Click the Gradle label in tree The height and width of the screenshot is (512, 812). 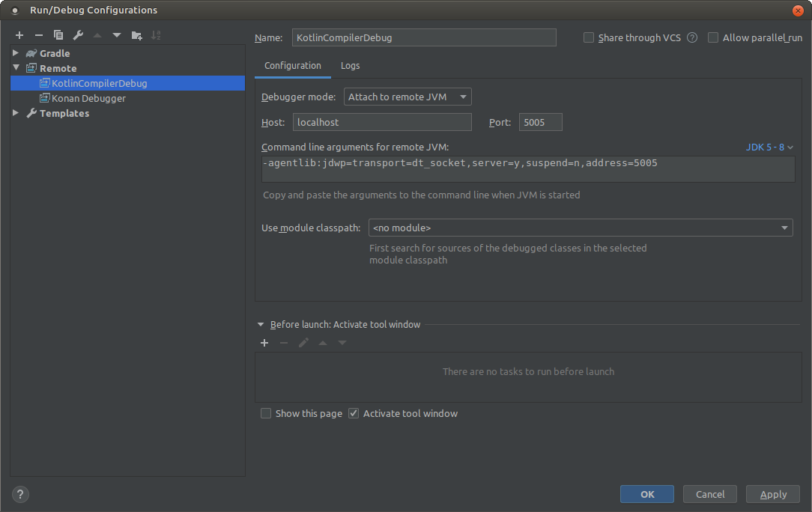[55, 53]
